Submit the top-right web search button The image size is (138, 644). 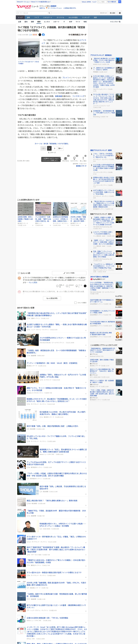pos(120,2)
